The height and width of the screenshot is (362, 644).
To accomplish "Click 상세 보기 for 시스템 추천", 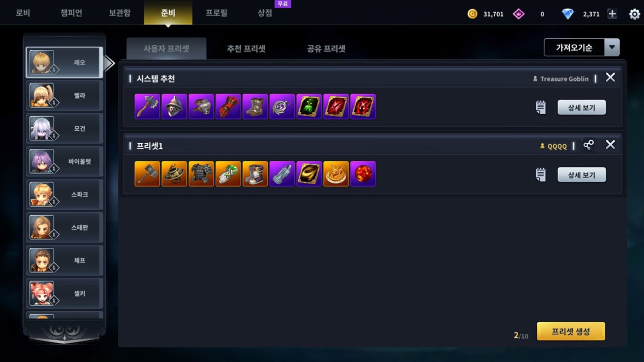I will 582,107.
